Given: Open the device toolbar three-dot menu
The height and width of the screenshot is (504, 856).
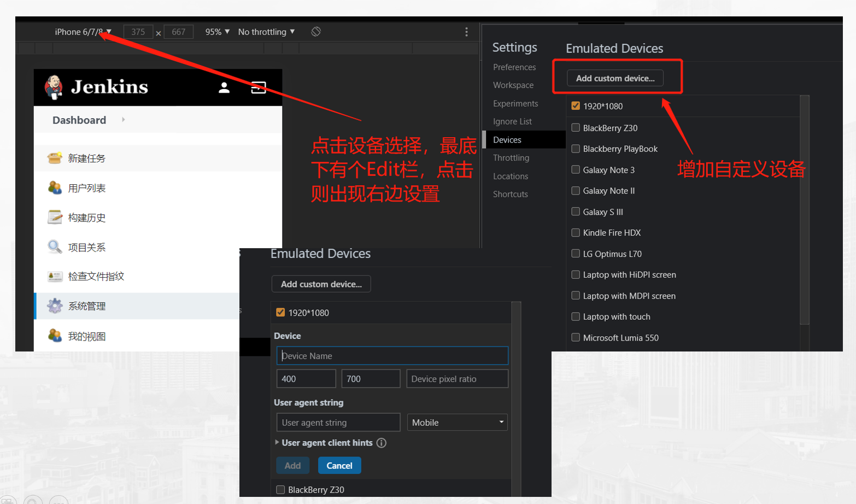Looking at the screenshot, I should (x=466, y=32).
